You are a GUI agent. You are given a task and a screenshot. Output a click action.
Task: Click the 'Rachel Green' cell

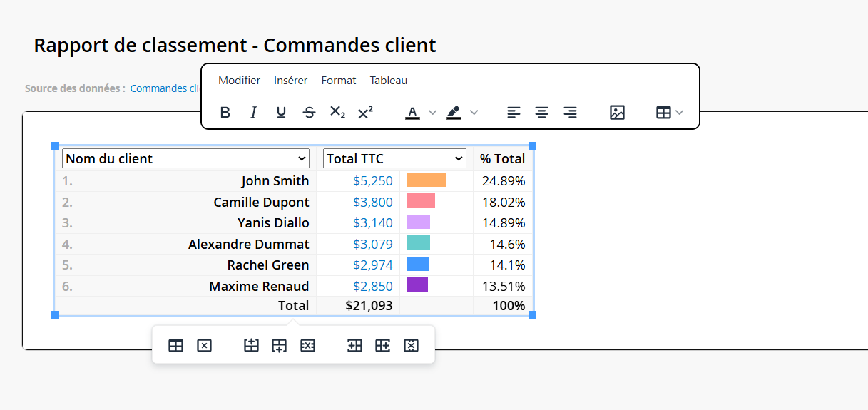[185, 265]
